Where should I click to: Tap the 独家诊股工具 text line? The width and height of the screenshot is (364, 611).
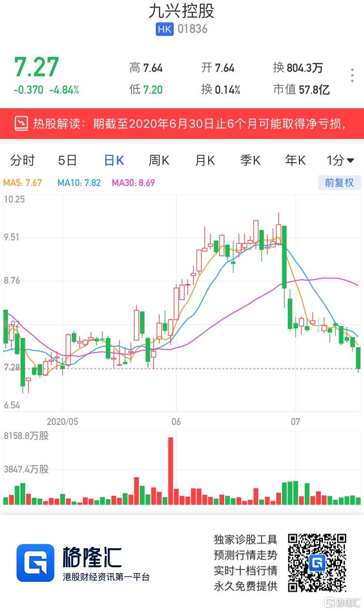pyautogui.click(x=246, y=539)
